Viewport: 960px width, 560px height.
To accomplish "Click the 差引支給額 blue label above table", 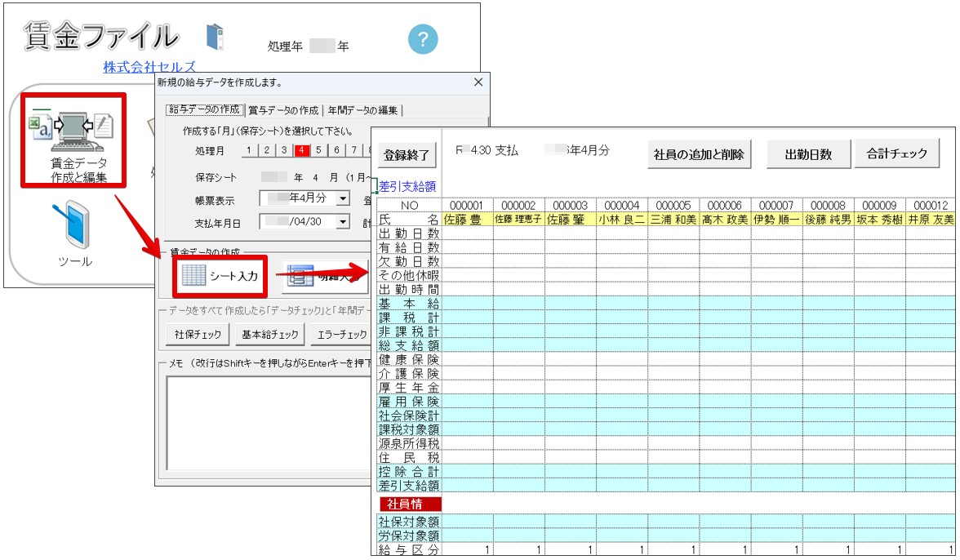I will tap(408, 186).
